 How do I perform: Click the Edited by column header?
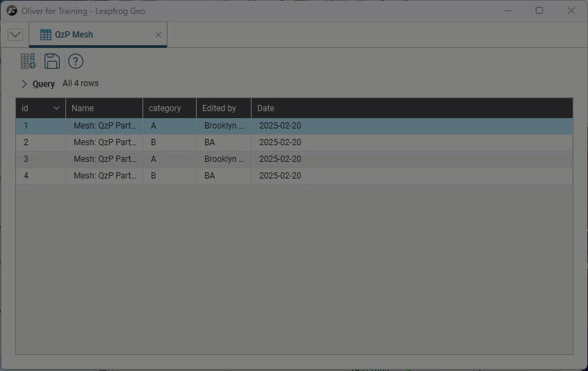(x=223, y=108)
